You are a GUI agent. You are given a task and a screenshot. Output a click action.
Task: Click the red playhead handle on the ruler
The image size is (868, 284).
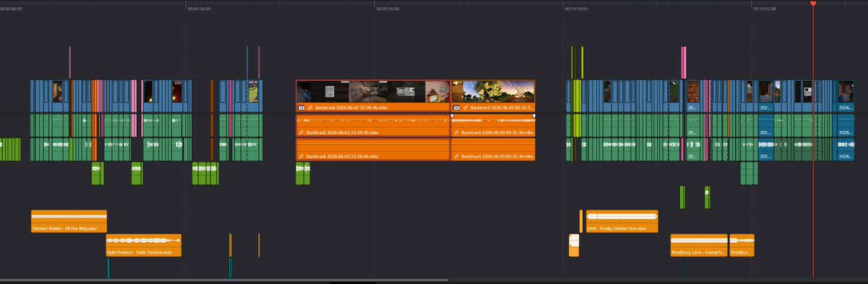[x=813, y=4]
